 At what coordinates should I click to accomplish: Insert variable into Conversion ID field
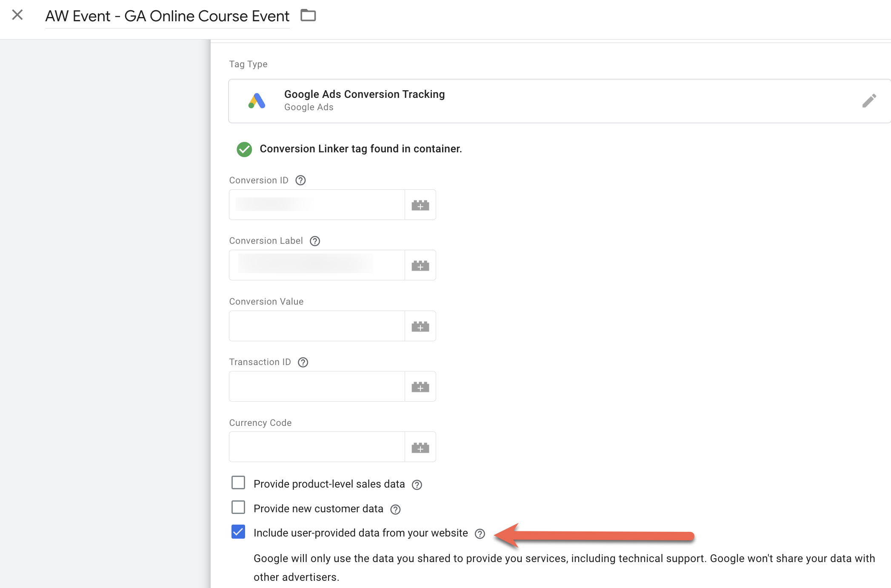(x=420, y=205)
